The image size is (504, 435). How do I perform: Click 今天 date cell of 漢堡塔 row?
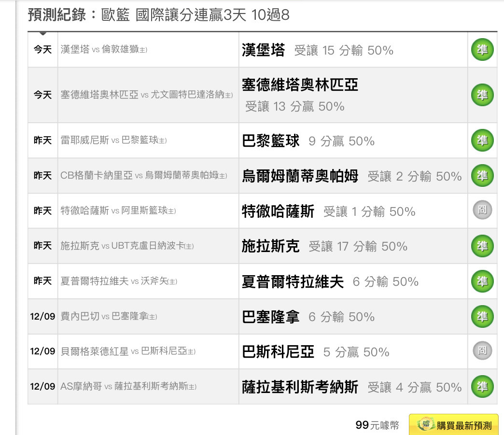tap(43, 50)
